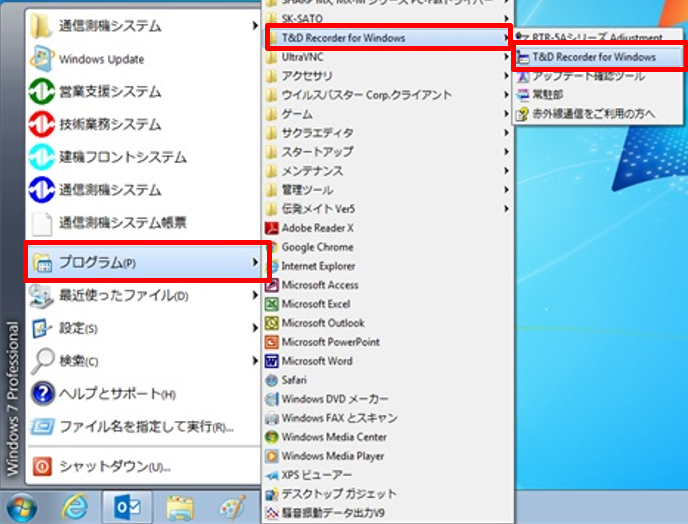
Task: Click the Windows Start orb
Action: (x=21, y=508)
